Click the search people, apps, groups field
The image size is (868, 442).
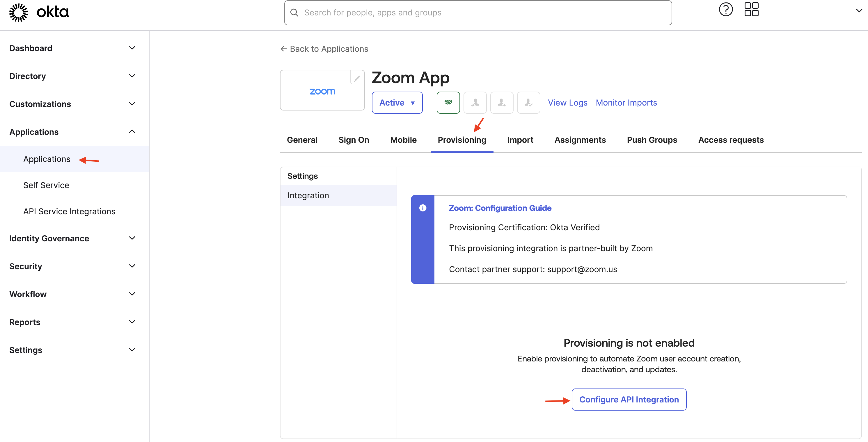(x=478, y=13)
